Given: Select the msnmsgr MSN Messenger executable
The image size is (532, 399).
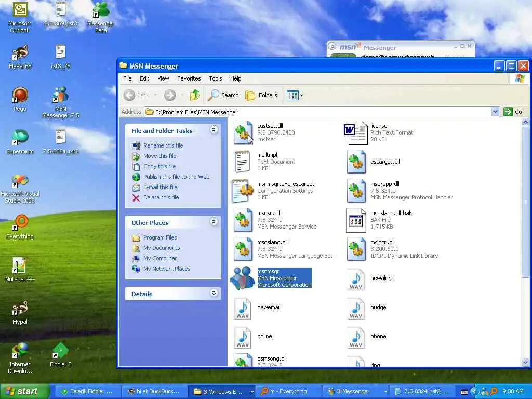Looking at the screenshot, I should (271, 278).
